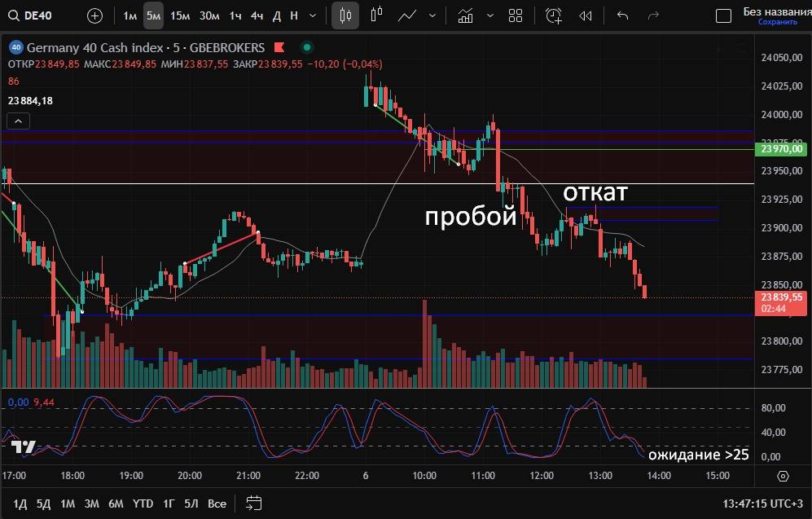Set the chart range to 3M
This screenshot has height=519, width=812.
click(x=91, y=504)
